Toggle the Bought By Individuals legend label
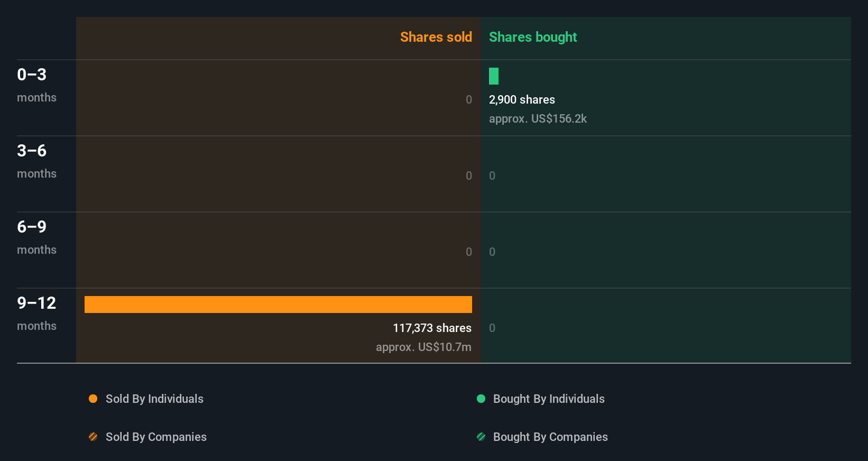Viewport: 868px width, 461px height. tap(549, 399)
